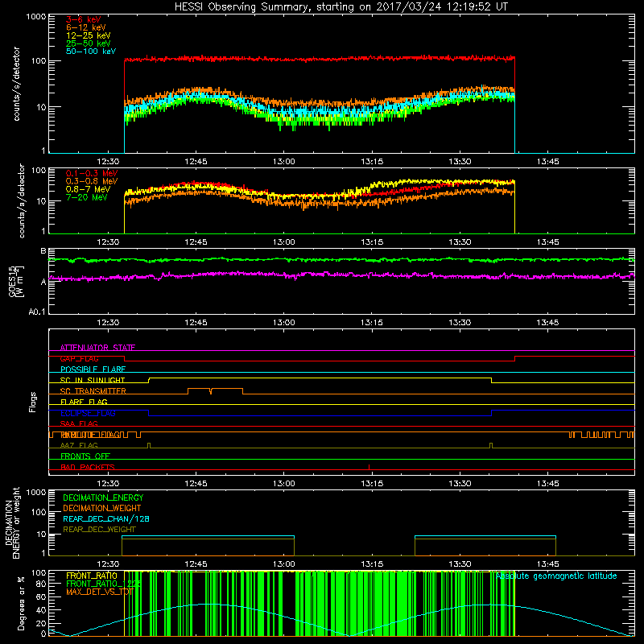The width and height of the screenshot is (644, 644).
Task: Click the REAR_DEC_WEIGHT legend label
Action: [x=99, y=530]
